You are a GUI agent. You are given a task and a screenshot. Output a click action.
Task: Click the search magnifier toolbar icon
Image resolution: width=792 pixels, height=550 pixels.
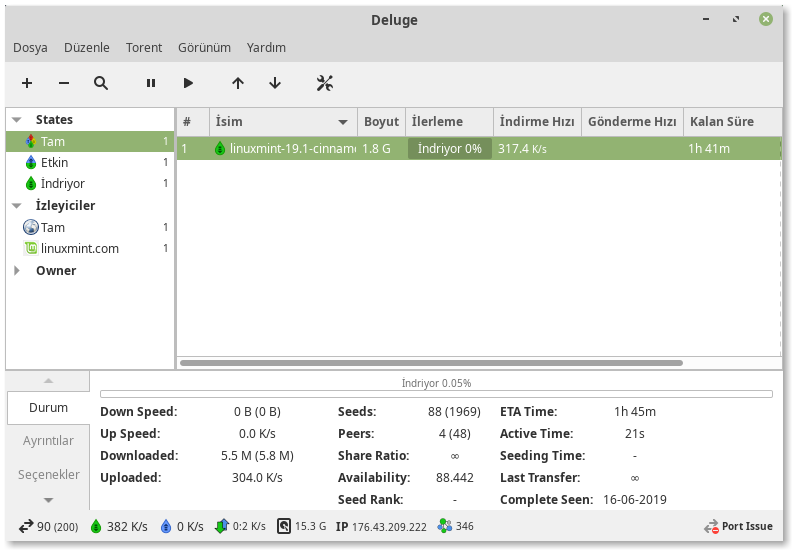[x=101, y=83]
